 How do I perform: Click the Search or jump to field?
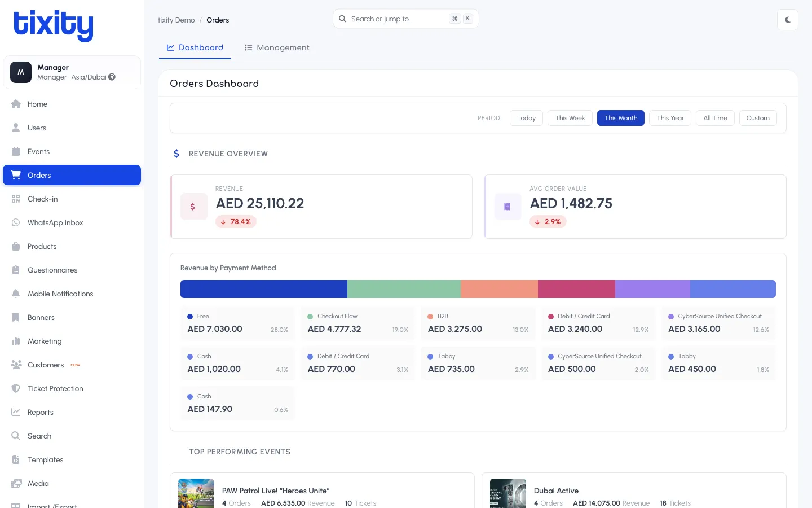coord(405,19)
